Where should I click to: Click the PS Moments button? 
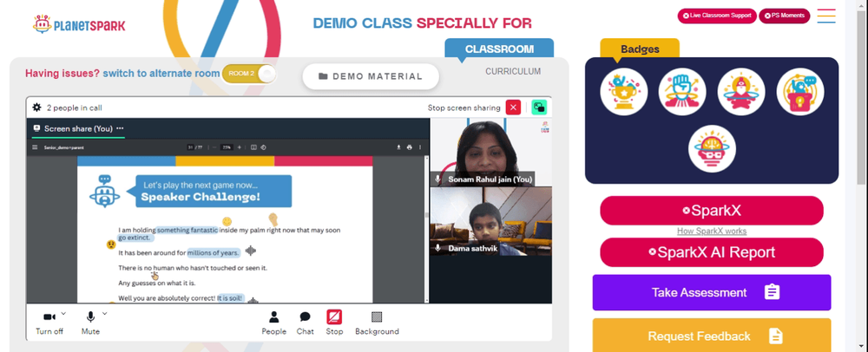[x=784, y=16]
